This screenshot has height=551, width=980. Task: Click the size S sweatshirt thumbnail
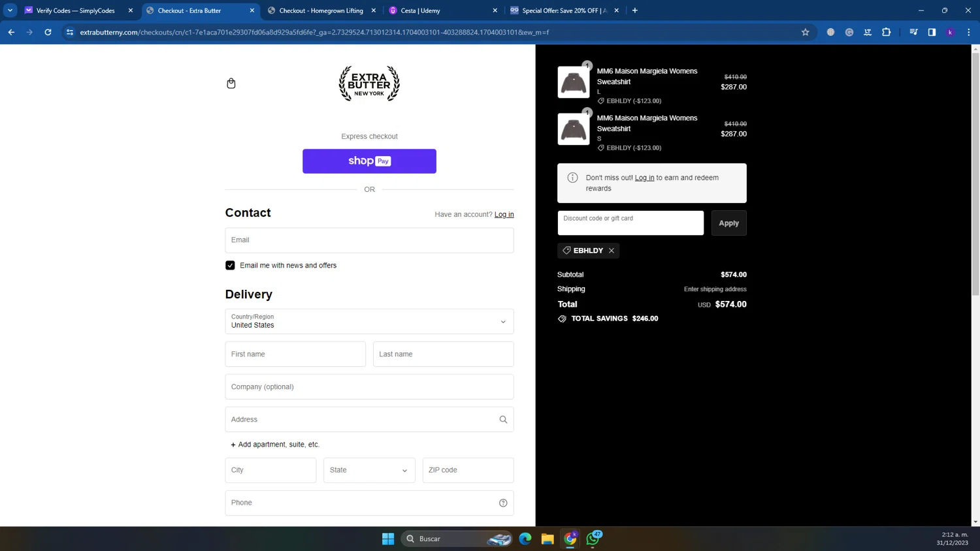point(573,129)
